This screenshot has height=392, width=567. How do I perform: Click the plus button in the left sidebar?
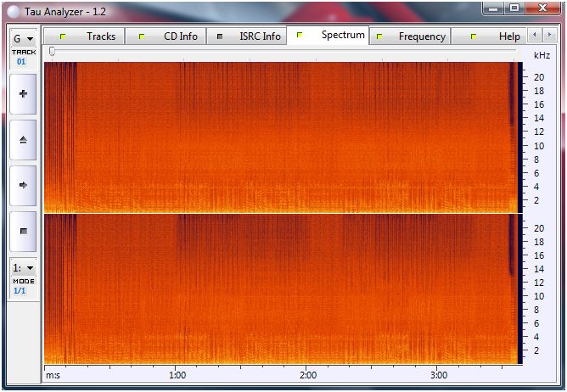(x=23, y=94)
